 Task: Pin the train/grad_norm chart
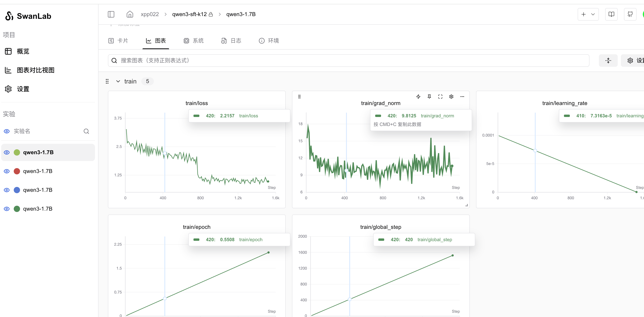click(x=429, y=97)
